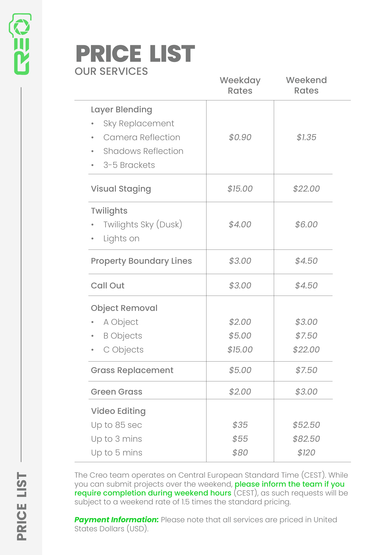Viewport: 392px width, 555px height.
Task: Click the Sky Replacement bullet item
Action: click(x=138, y=124)
